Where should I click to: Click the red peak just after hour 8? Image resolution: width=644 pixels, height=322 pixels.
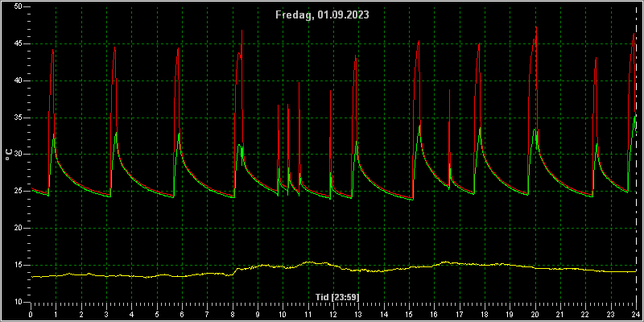tap(242, 31)
